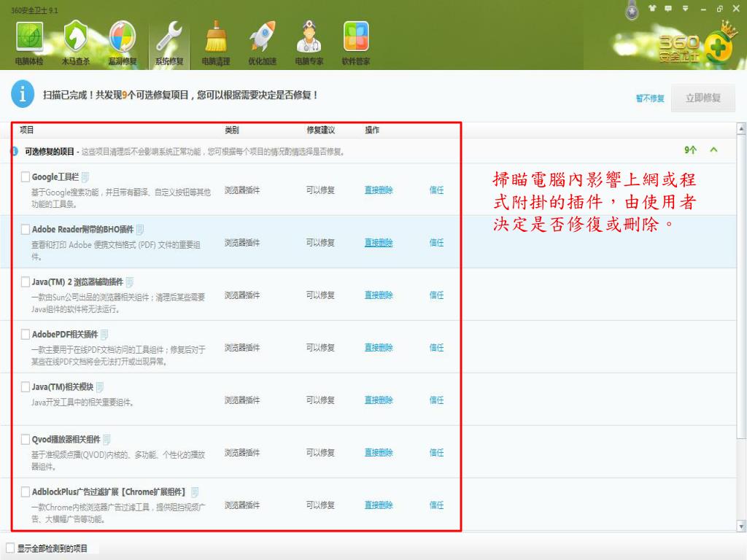Click 可以修复 in the AdobePDF相关插件 row
747x560 pixels.
click(x=320, y=348)
